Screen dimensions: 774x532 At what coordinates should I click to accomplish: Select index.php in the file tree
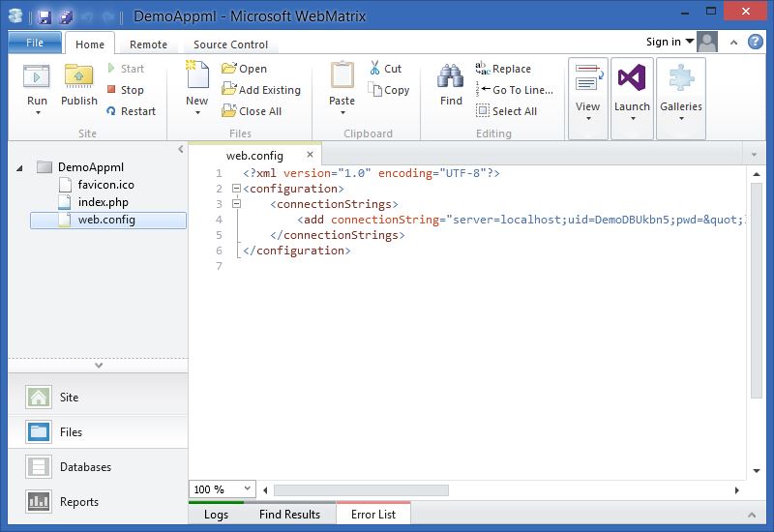coord(94,202)
